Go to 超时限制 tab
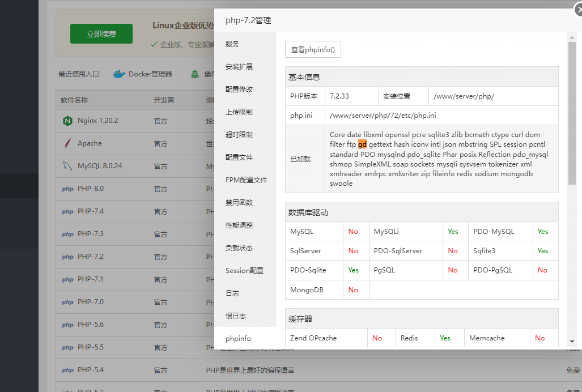 [245, 134]
